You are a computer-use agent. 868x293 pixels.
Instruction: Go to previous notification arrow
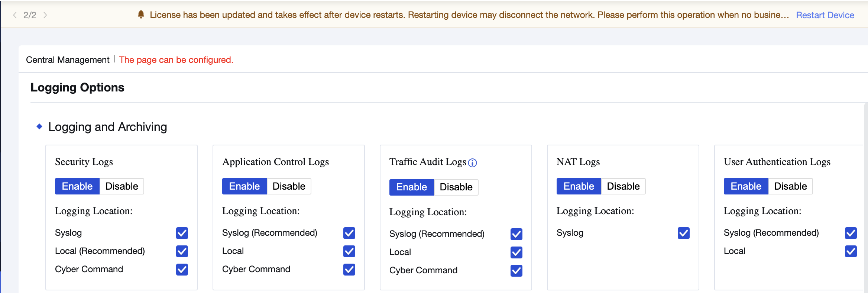(x=15, y=15)
